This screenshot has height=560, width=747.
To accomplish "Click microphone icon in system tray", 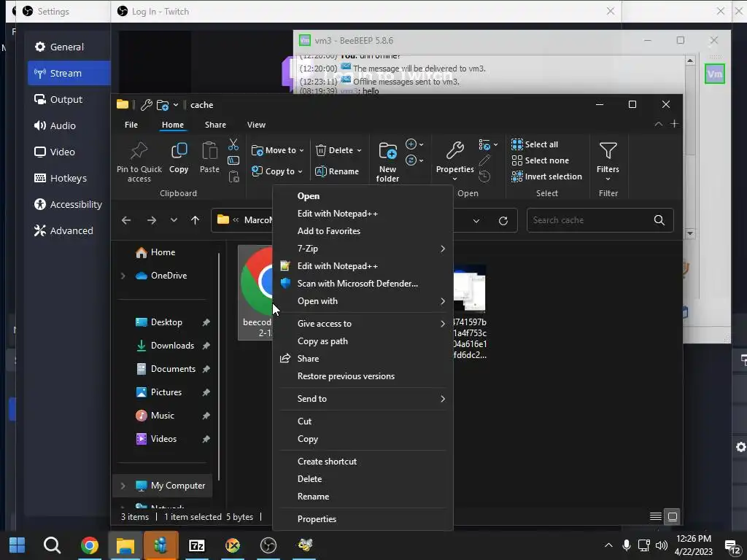I will (x=626, y=545).
